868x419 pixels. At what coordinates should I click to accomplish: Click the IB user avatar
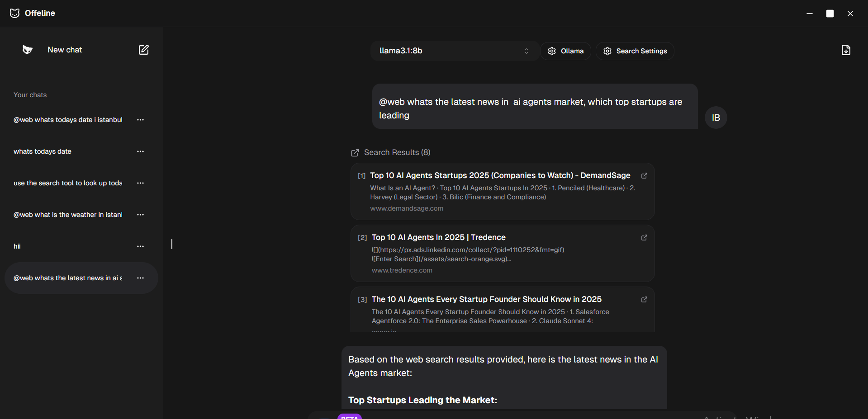[x=716, y=118]
